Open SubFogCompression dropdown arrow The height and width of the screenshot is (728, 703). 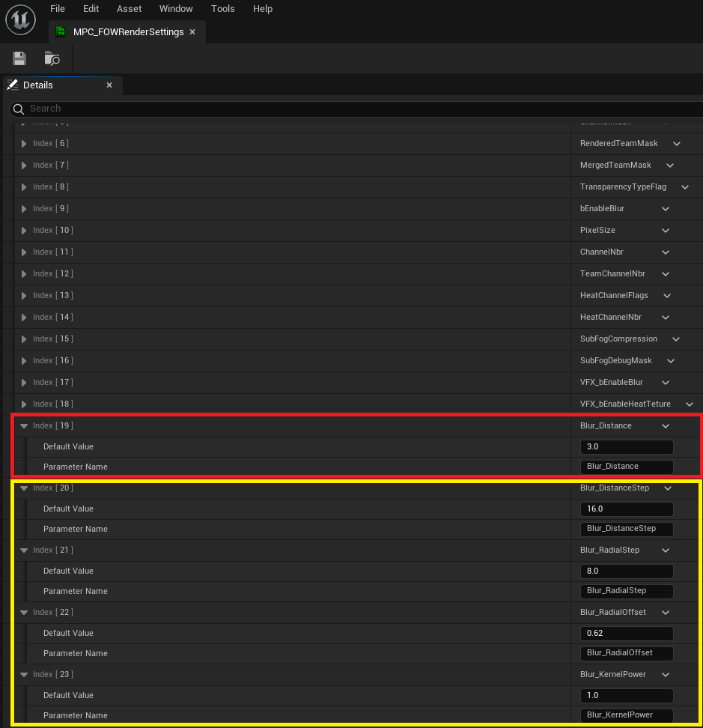(x=676, y=339)
